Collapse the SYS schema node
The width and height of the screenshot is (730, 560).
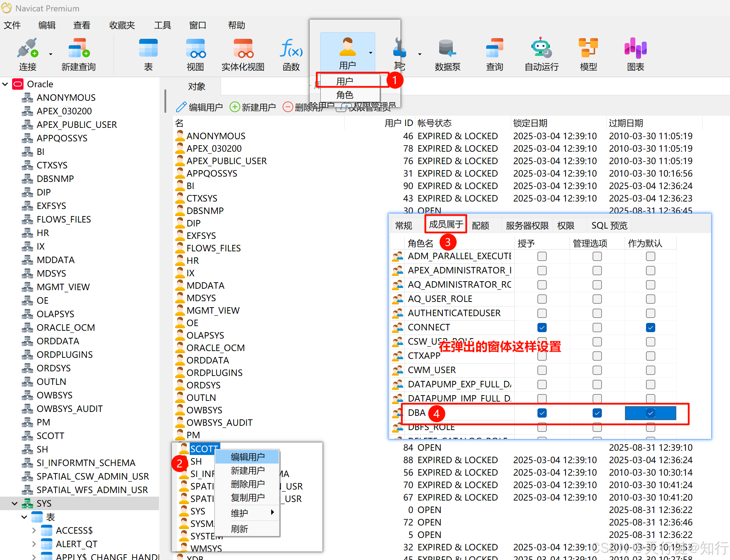(x=15, y=503)
